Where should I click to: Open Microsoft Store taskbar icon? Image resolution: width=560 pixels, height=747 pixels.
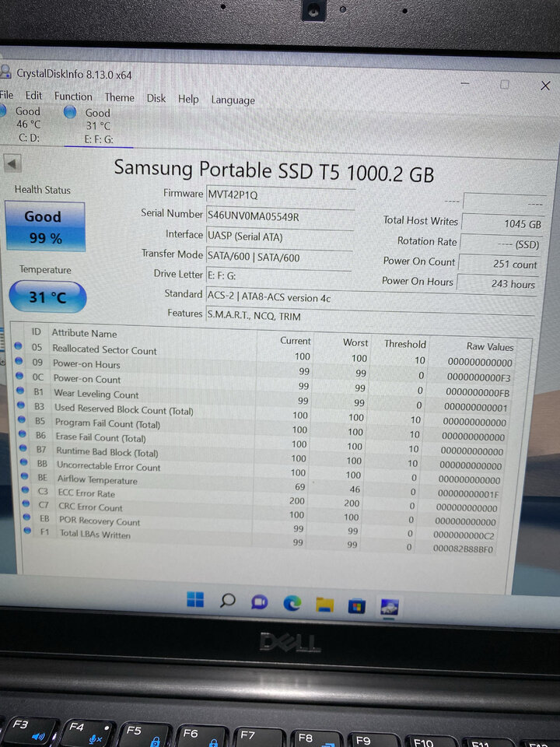[357, 606]
